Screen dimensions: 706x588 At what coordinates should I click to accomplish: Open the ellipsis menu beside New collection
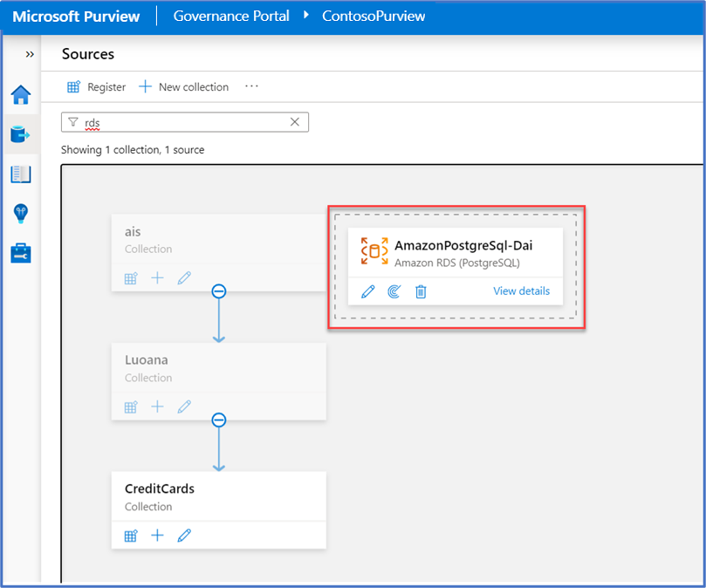point(252,86)
